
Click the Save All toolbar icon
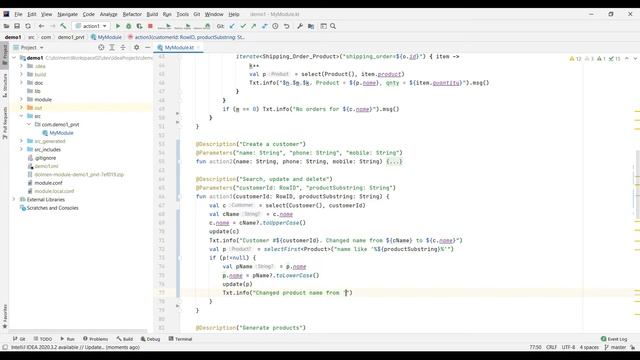tap(17, 26)
